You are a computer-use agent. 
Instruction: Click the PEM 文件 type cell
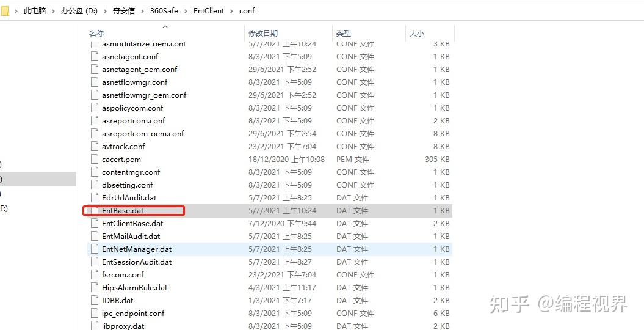[353, 159]
